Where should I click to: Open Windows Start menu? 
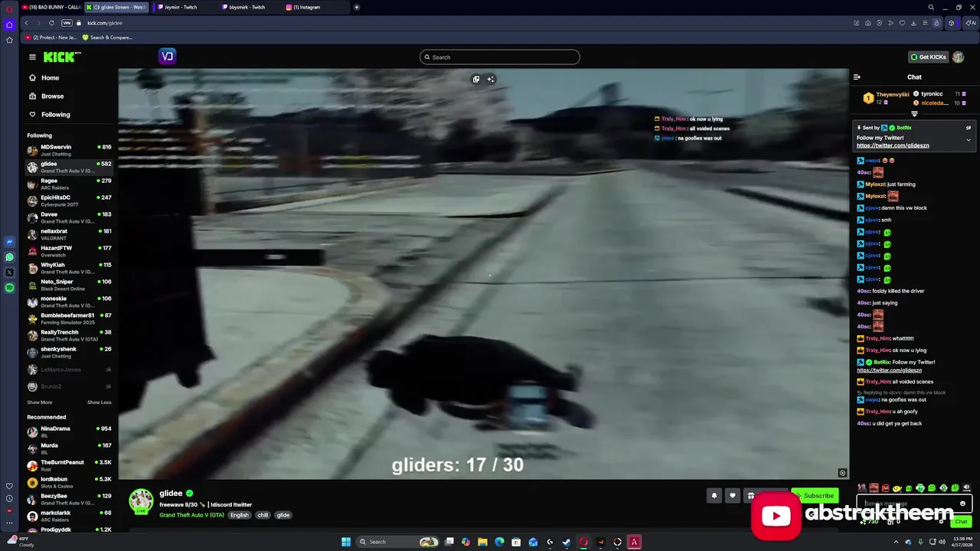click(346, 542)
